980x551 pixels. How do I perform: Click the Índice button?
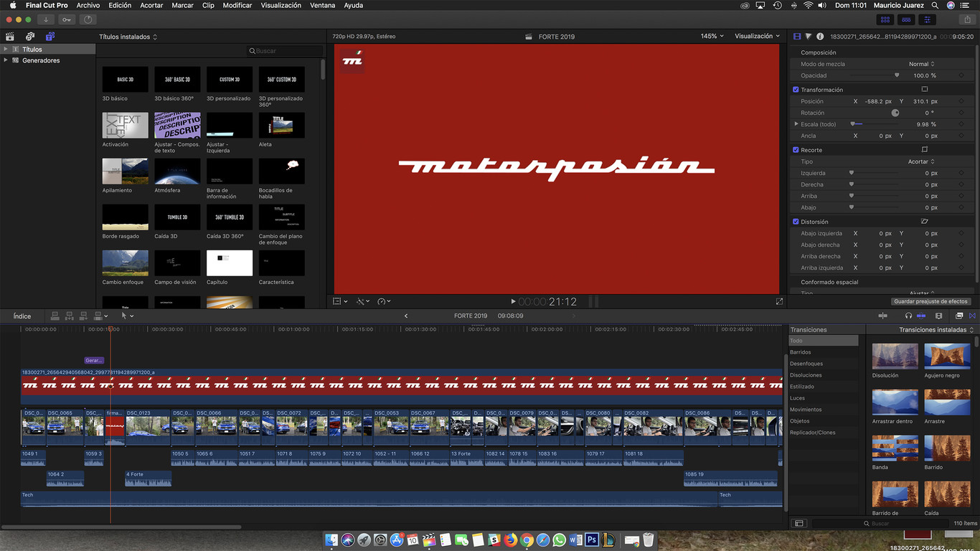(22, 316)
